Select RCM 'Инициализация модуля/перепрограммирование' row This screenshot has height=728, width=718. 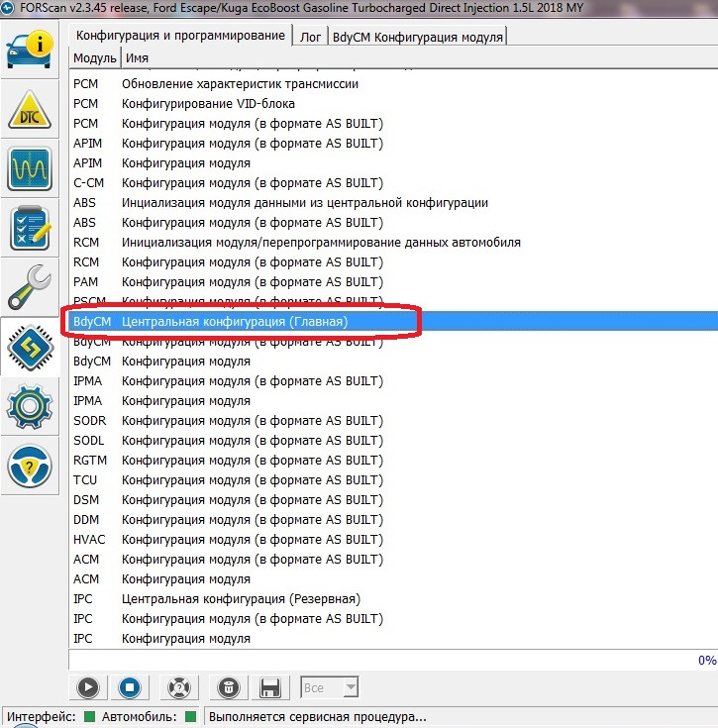point(393,243)
